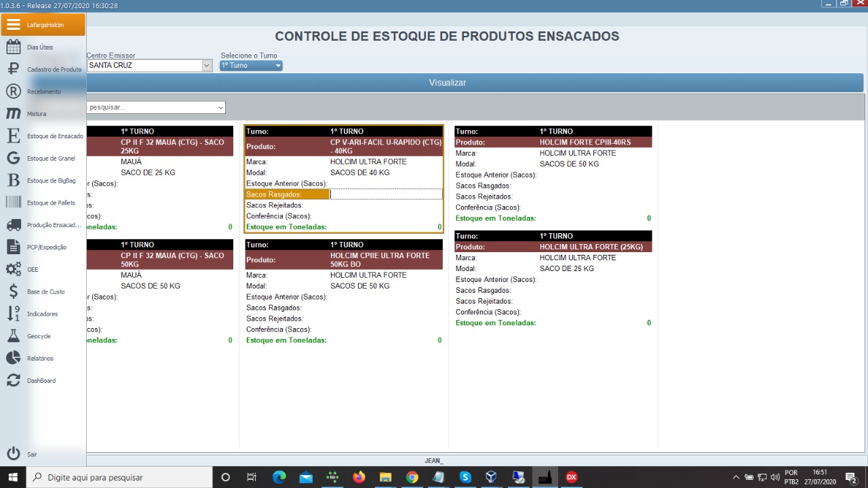
Task: Click the Sacos Rasgados input field
Action: pos(385,195)
